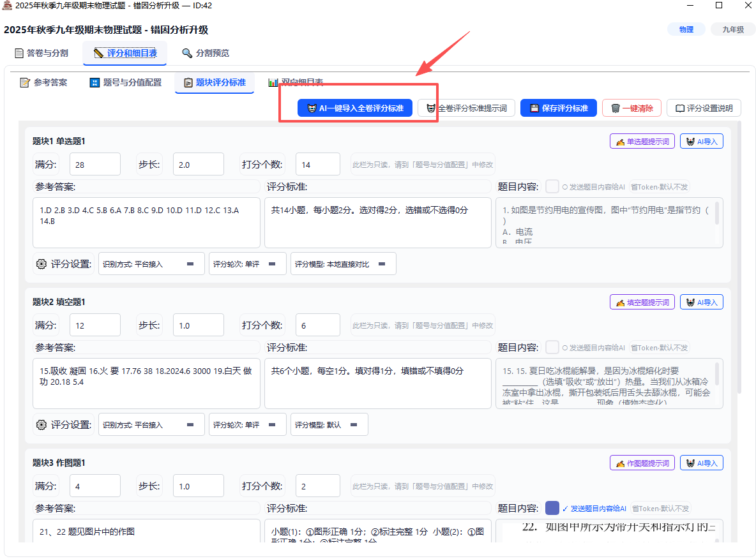Click the 一键清除 trash icon button

(631, 108)
